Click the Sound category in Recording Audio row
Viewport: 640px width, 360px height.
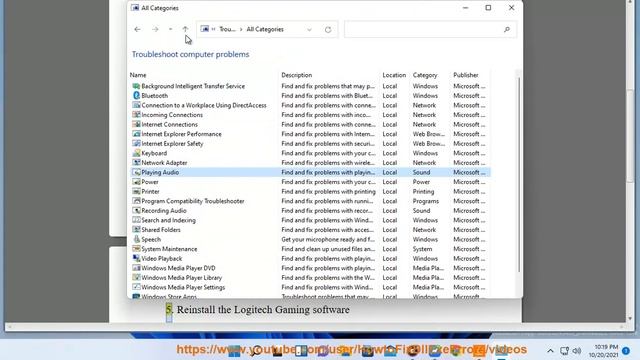click(421, 211)
